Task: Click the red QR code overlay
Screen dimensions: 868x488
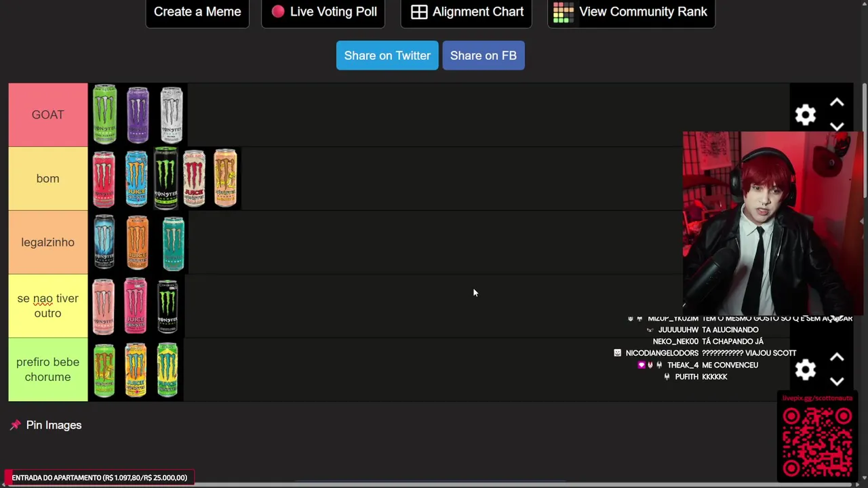Action: (817, 441)
